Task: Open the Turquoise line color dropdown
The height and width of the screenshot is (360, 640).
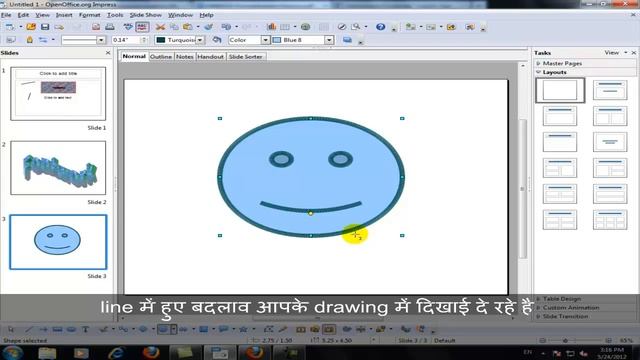Action: pyautogui.click(x=200, y=40)
